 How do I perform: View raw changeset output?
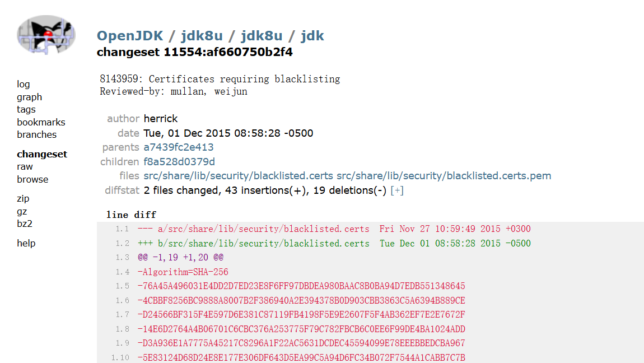click(x=25, y=166)
